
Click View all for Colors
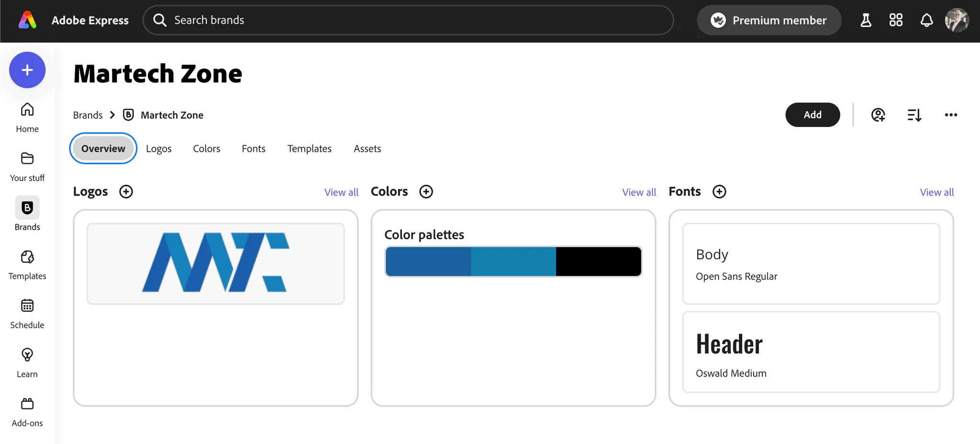point(639,192)
